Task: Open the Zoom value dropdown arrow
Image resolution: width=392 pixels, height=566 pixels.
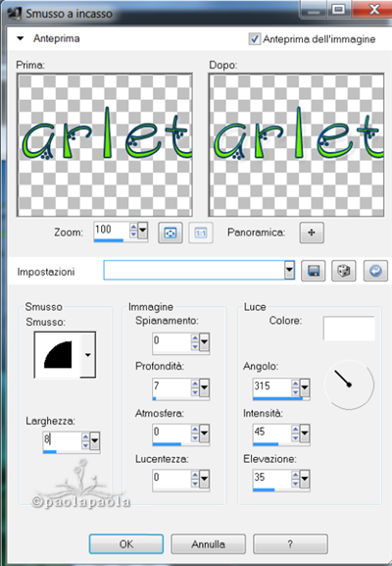Action: [143, 230]
